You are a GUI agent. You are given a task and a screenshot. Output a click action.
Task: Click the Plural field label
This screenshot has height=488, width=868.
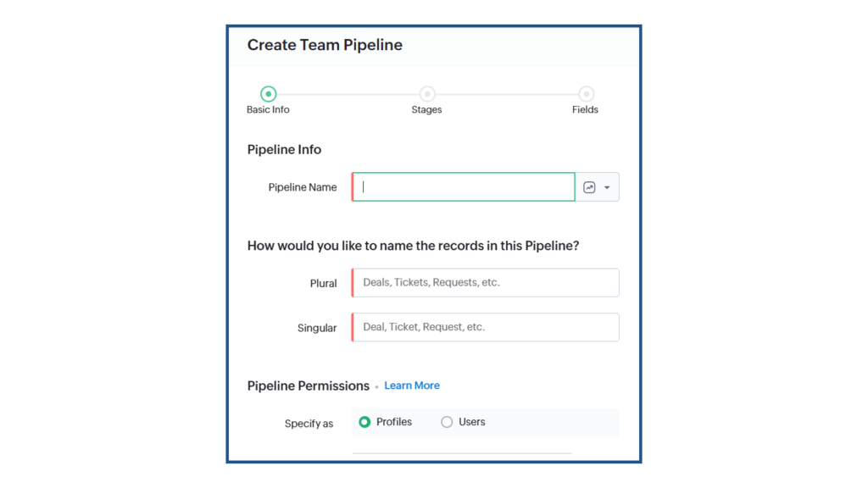(323, 283)
